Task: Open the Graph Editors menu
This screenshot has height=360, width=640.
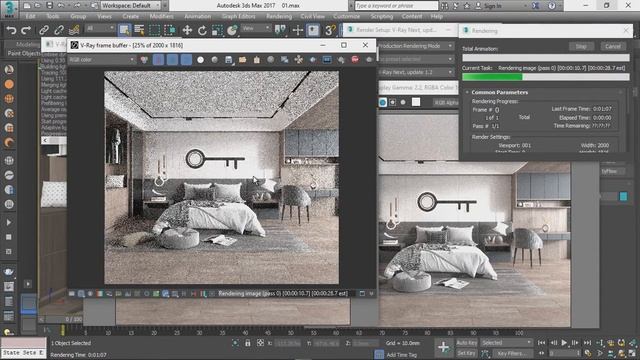Action: pos(239,16)
